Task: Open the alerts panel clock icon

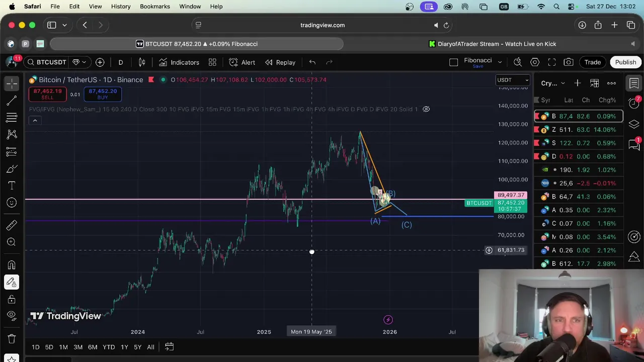Action: [634, 103]
